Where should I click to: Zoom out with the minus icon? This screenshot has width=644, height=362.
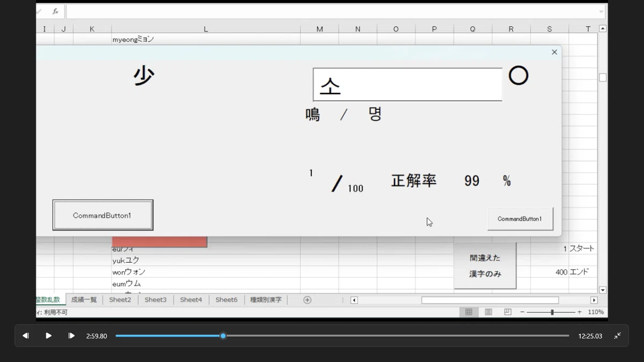(523, 312)
